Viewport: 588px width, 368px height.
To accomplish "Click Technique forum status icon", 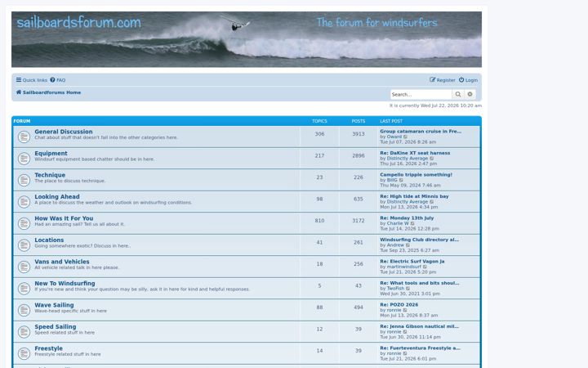I will (24, 180).
